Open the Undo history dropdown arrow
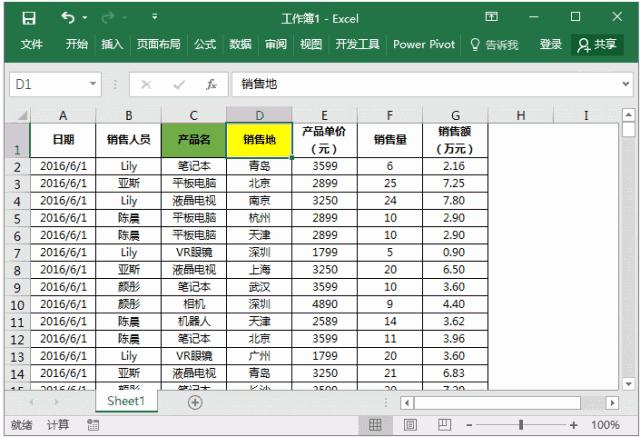This screenshot has width=640, height=437. point(85,18)
